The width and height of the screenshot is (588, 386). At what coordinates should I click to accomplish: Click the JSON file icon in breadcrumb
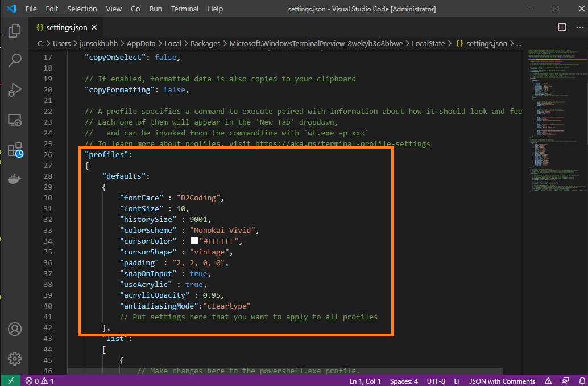459,44
